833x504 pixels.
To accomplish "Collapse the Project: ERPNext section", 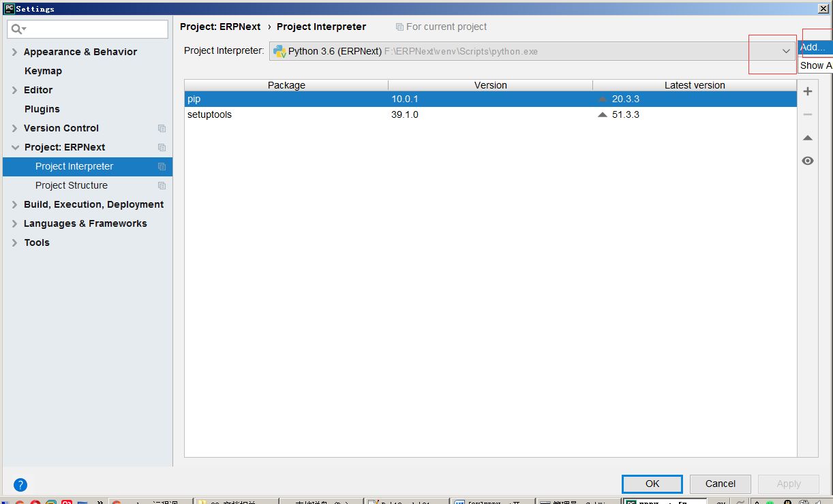I will click(14, 147).
